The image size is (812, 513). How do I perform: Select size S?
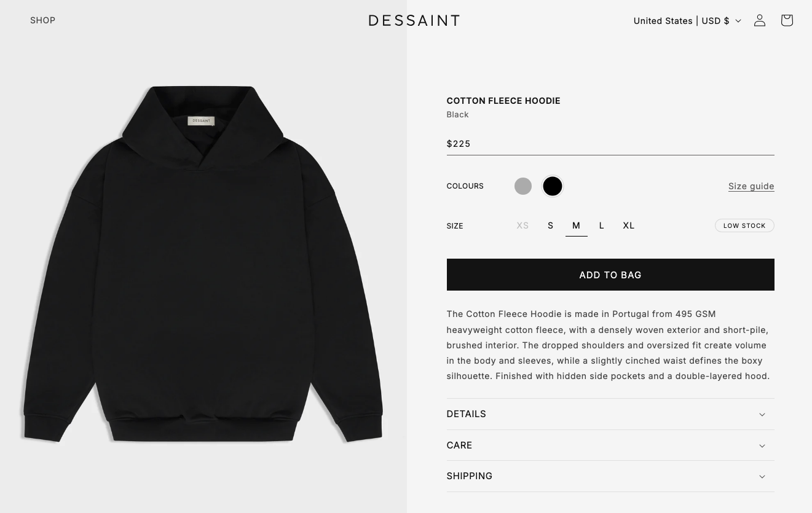(550, 225)
